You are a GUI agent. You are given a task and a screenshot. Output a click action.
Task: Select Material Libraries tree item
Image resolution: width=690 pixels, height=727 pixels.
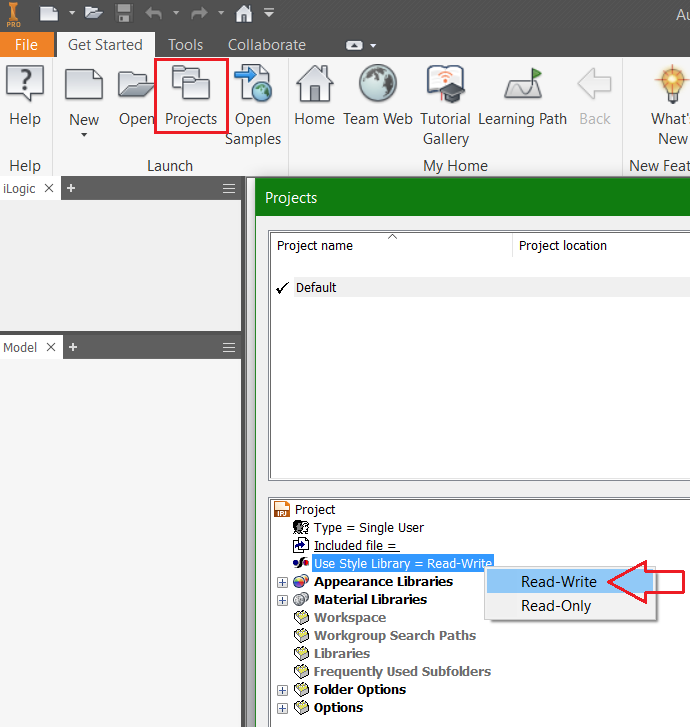click(x=370, y=599)
